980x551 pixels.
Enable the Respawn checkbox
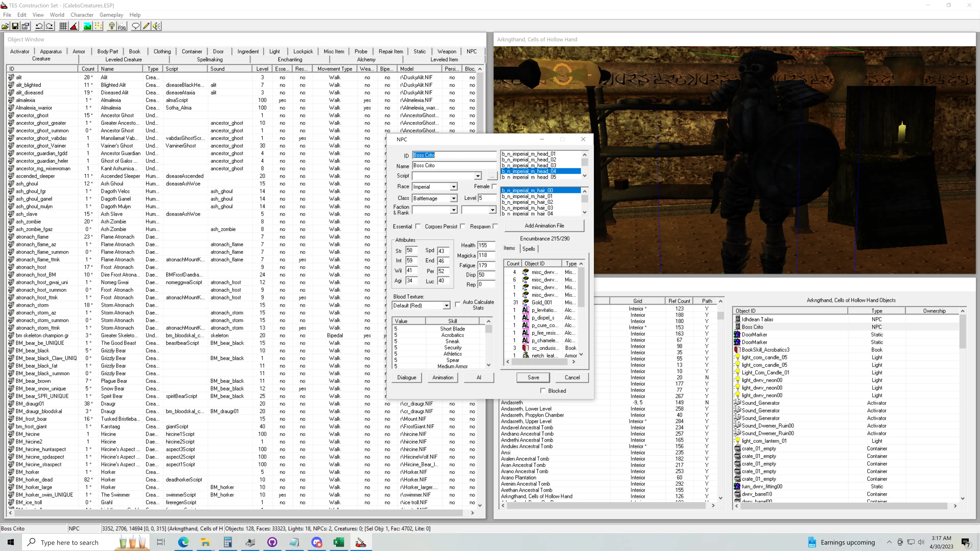tap(495, 226)
